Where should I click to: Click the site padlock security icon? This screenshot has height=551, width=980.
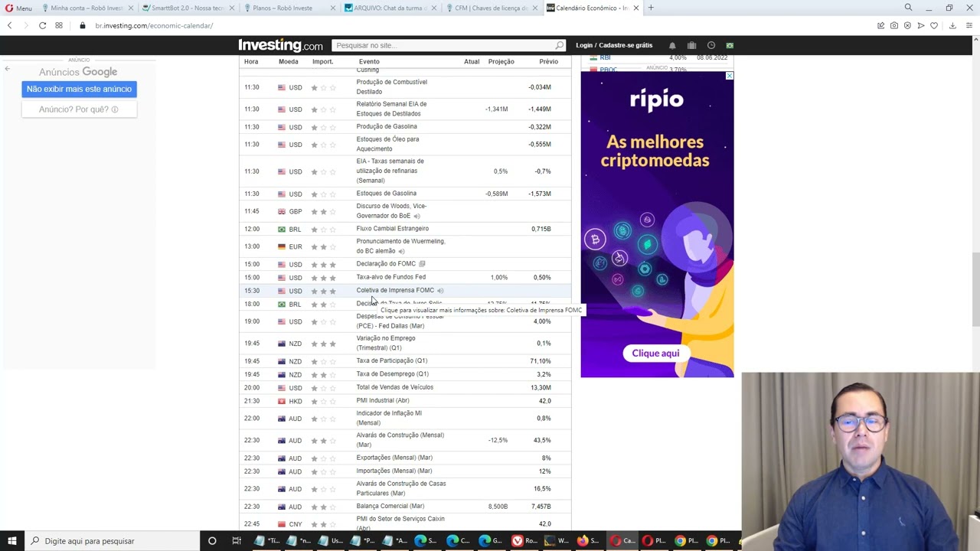(x=83, y=25)
